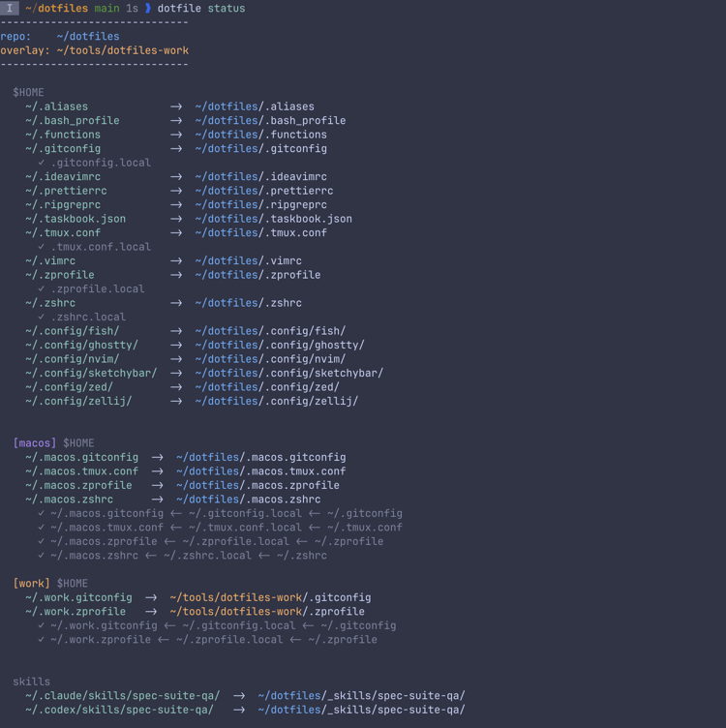
Task: Click the checkmark on the "~/.work.gitconfig" chain line
Action: coord(42,625)
